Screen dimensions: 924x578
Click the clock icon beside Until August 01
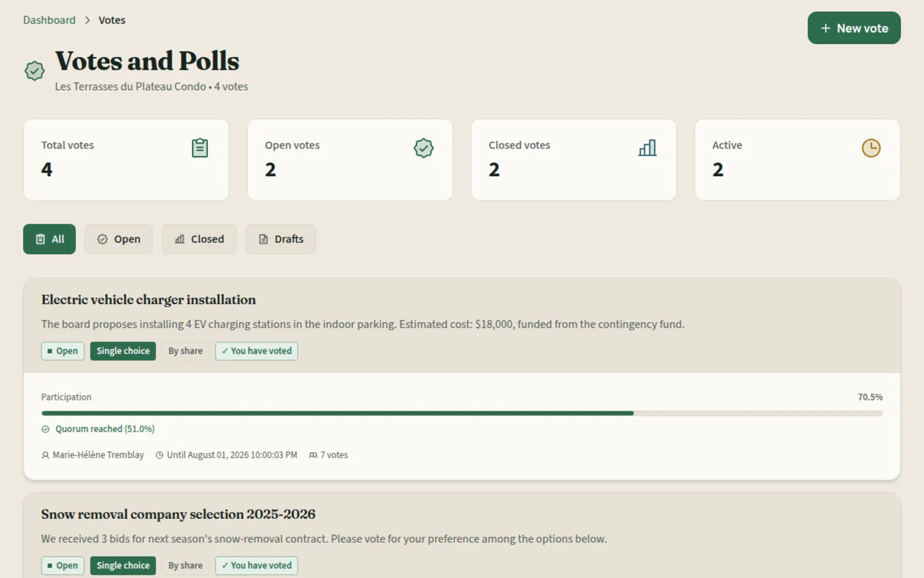[159, 455]
